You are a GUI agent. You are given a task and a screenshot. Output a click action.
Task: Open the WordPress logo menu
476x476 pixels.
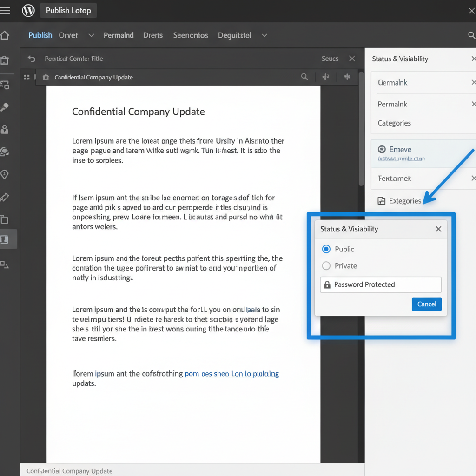click(x=28, y=10)
